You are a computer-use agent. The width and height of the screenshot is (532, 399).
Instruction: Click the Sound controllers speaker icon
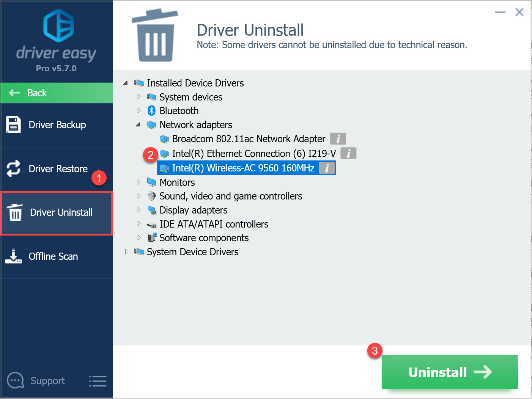point(151,196)
